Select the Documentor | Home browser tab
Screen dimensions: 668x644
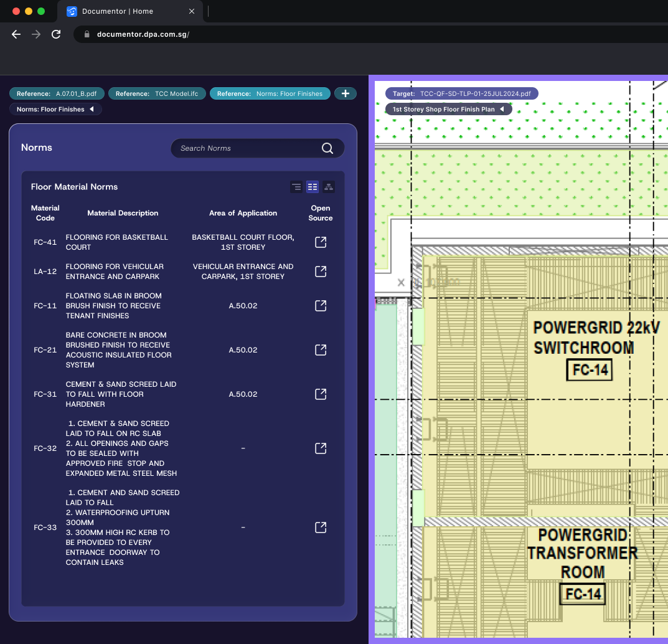click(x=130, y=11)
